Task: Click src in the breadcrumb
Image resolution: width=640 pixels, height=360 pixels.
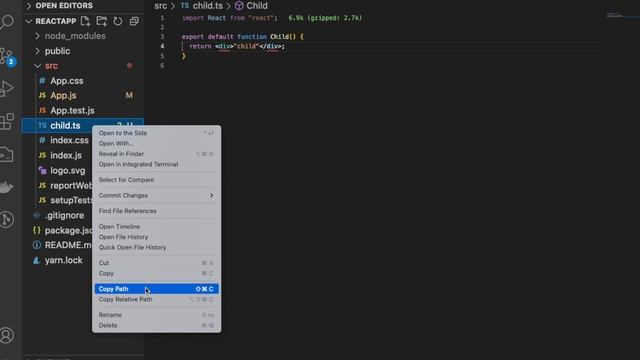Action: (x=161, y=6)
